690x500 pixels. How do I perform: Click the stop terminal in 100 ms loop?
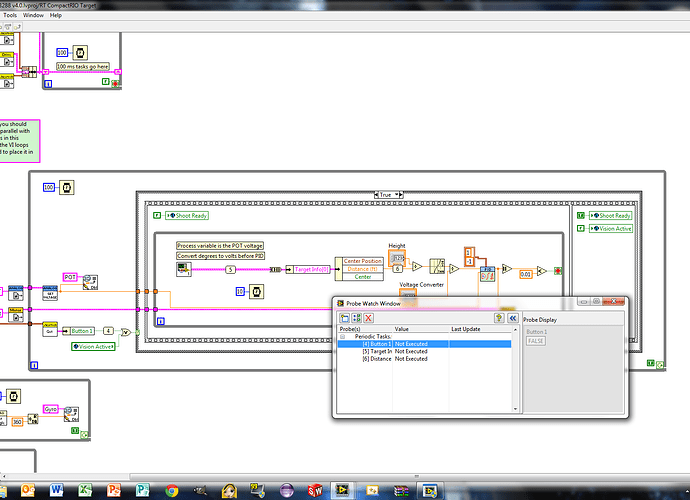point(116,83)
